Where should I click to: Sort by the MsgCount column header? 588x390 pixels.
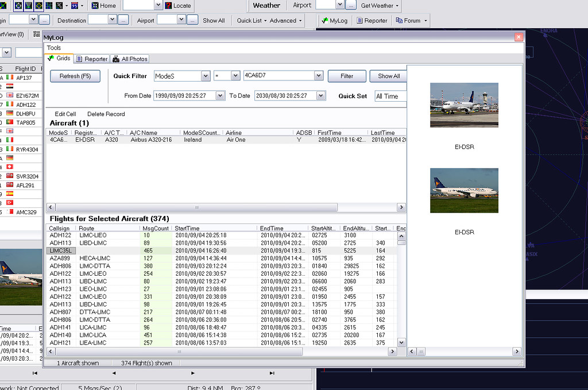[156, 229]
